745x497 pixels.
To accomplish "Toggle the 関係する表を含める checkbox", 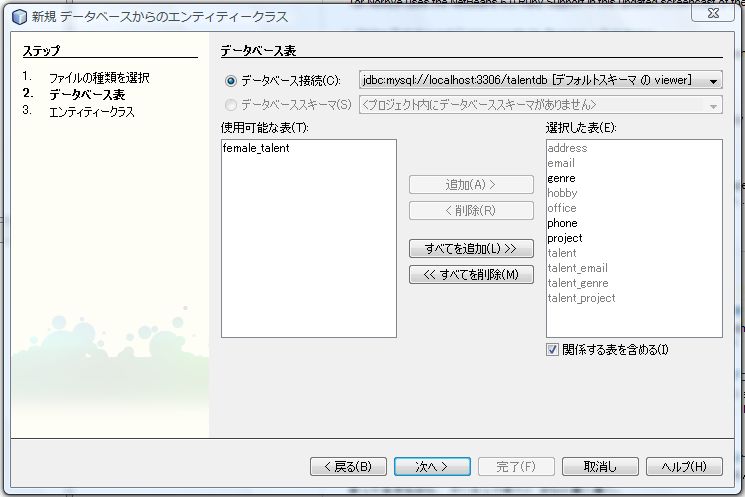I will pyautogui.click(x=553, y=349).
